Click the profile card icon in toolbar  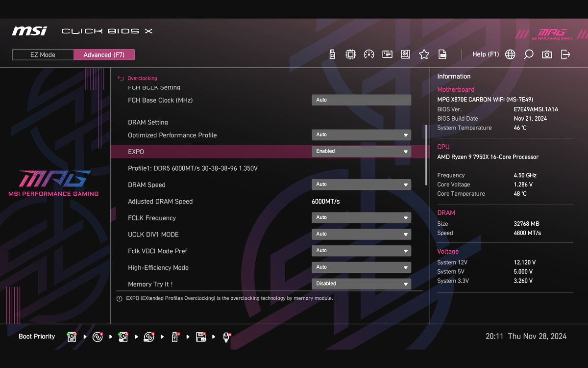click(x=388, y=54)
